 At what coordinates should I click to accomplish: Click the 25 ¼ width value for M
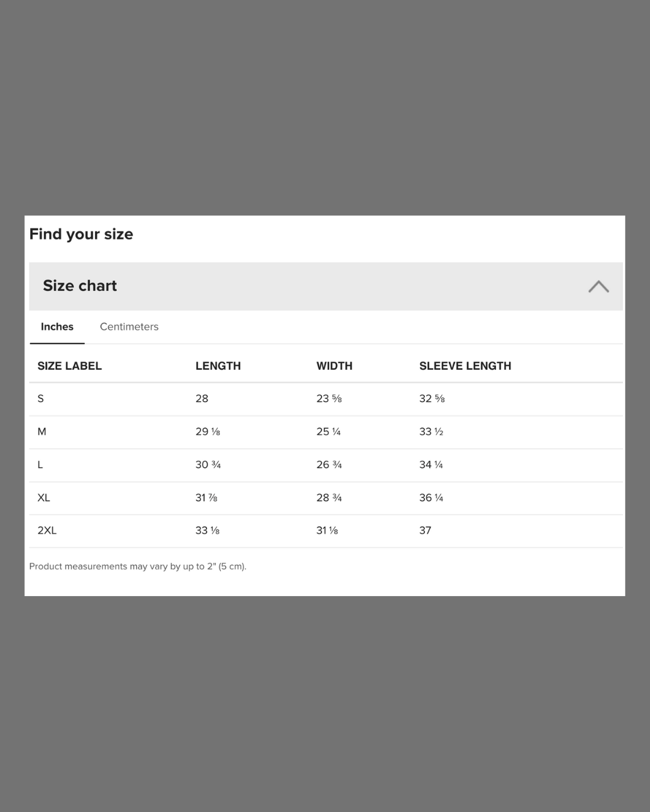pos(329,432)
